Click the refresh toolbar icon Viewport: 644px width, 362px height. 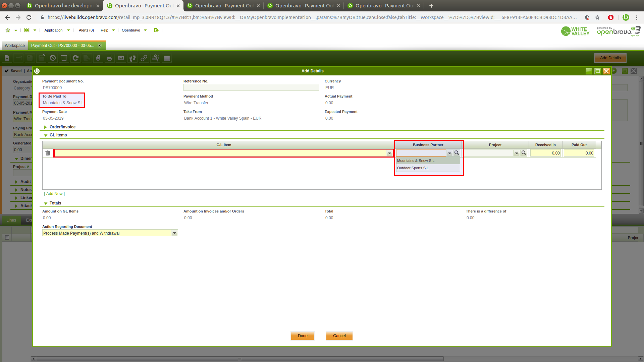tap(75, 58)
